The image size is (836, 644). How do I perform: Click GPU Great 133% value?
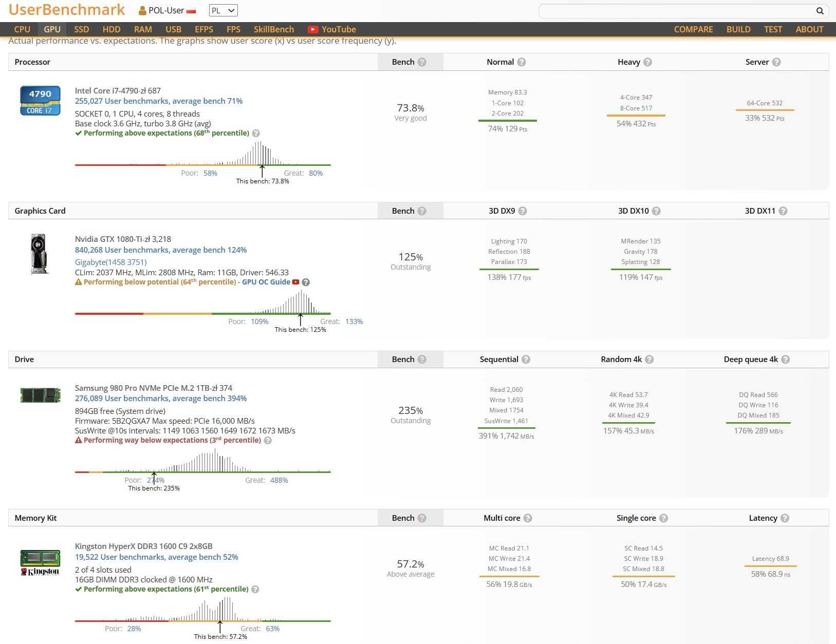[354, 322]
